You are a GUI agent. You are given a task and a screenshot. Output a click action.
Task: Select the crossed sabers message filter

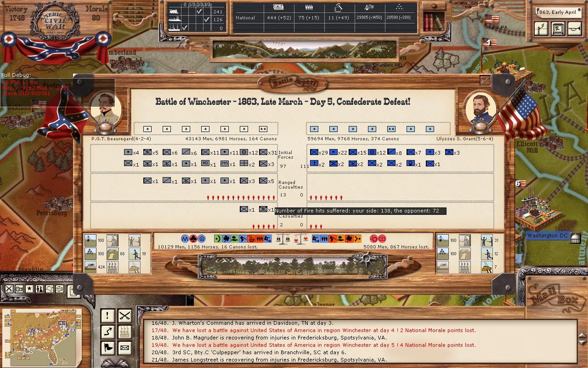point(125,316)
